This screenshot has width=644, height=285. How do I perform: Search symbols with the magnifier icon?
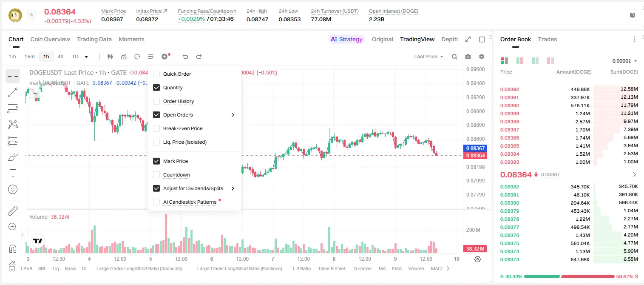[x=454, y=57]
